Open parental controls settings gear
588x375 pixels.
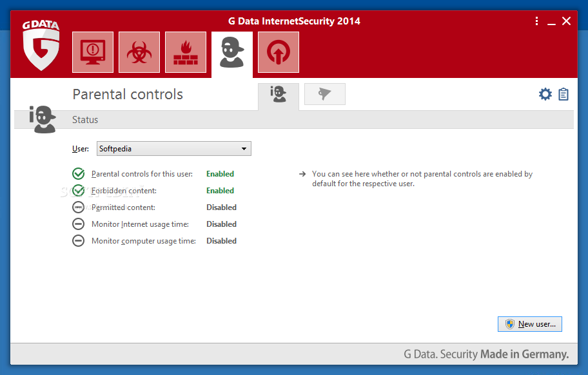[x=545, y=94]
